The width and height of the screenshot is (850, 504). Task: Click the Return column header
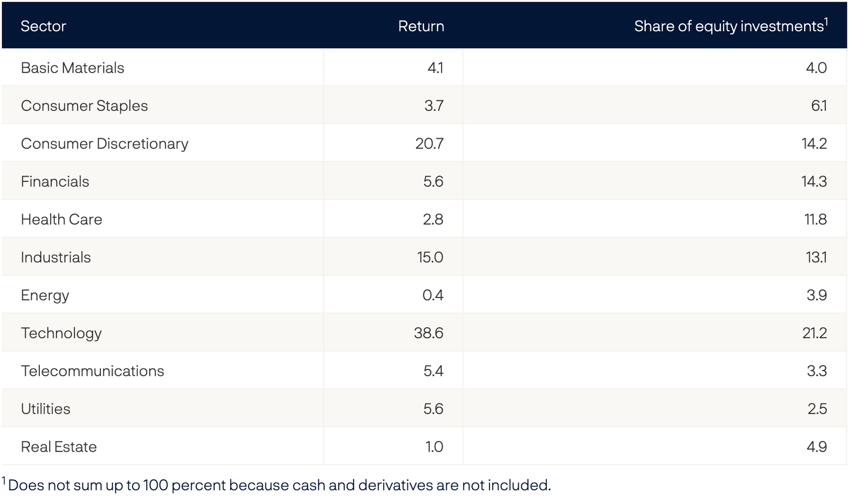pos(421,26)
